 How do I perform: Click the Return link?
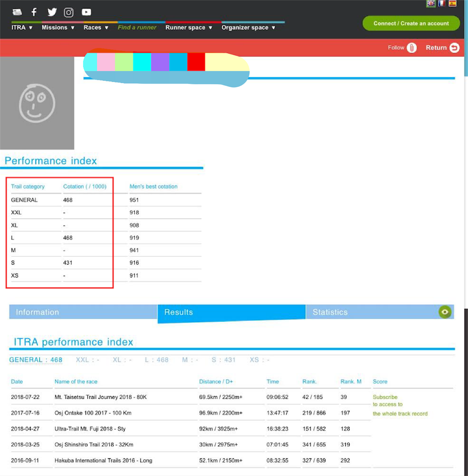pyautogui.click(x=436, y=48)
